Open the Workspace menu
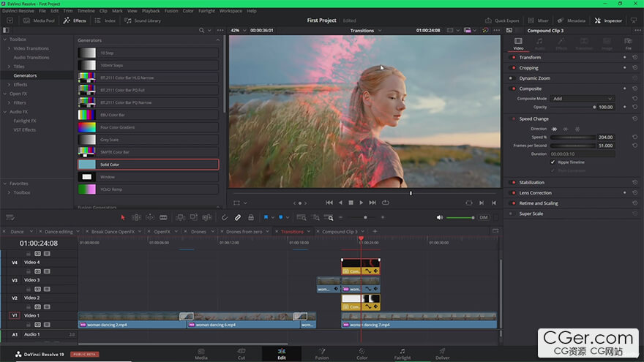The image size is (644, 362). (231, 11)
